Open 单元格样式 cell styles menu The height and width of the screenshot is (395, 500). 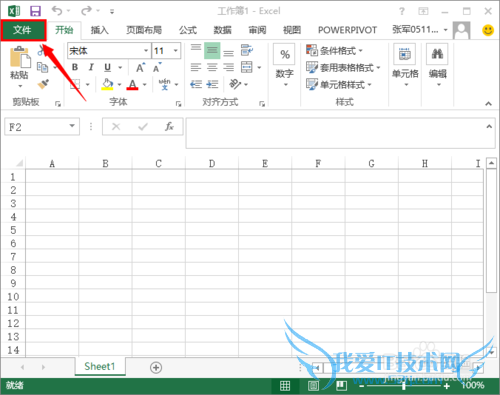coord(338,84)
